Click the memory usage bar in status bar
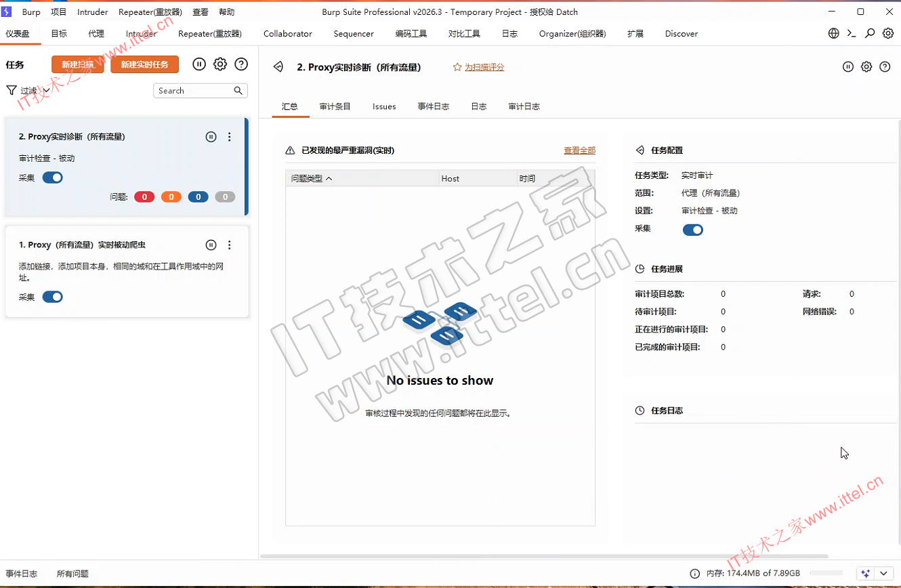Viewport: 901px width, 588px height. click(x=826, y=573)
